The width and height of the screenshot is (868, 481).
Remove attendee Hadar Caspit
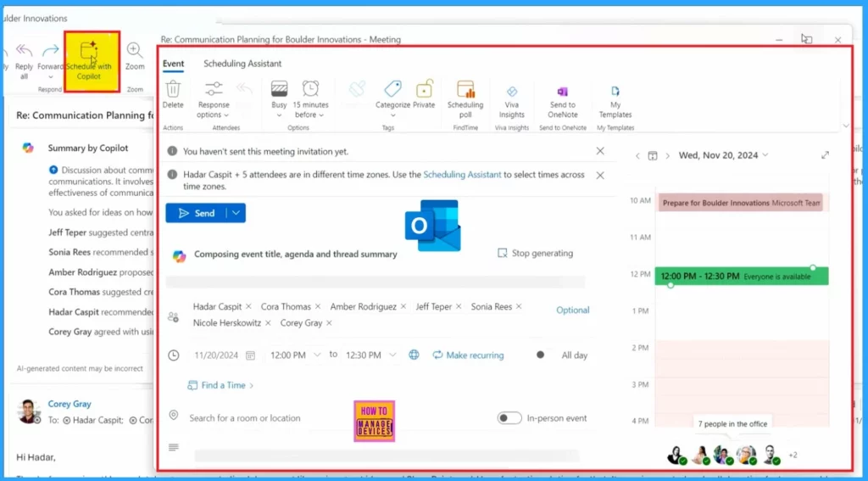click(x=248, y=306)
